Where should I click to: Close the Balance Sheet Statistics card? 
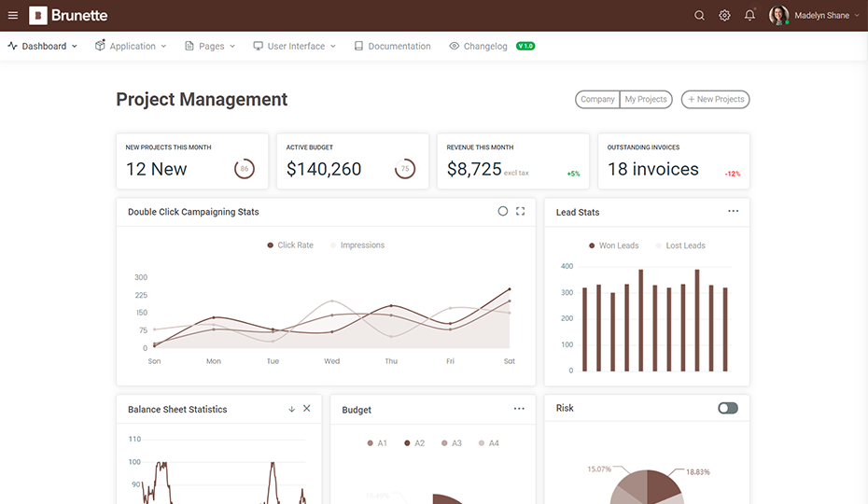pos(307,408)
